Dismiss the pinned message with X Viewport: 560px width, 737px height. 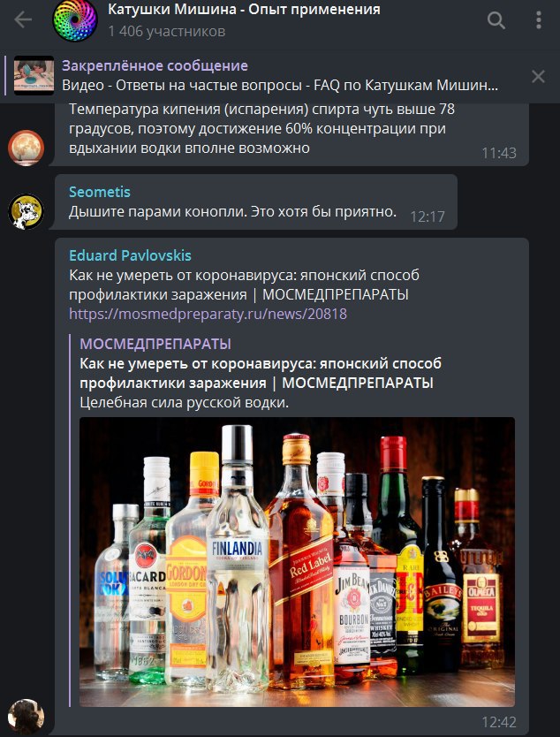pos(538,76)
